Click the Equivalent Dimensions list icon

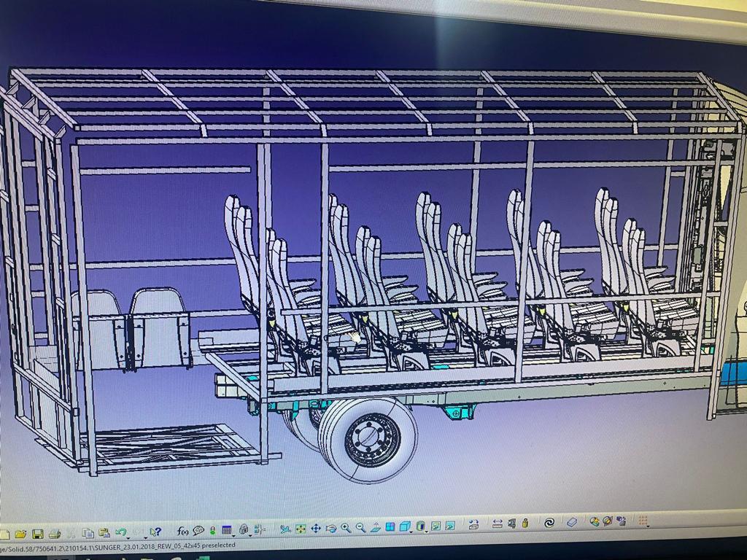259,529
